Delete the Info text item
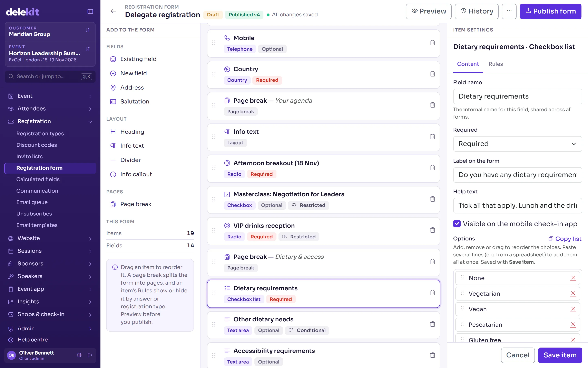Screen dimensions: 588x368 tap(432, 137)
